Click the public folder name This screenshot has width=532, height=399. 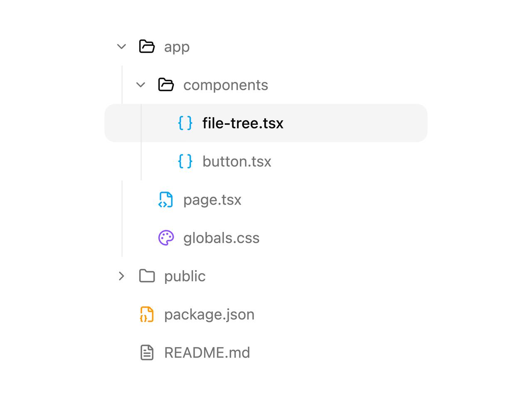coord(185,276)
